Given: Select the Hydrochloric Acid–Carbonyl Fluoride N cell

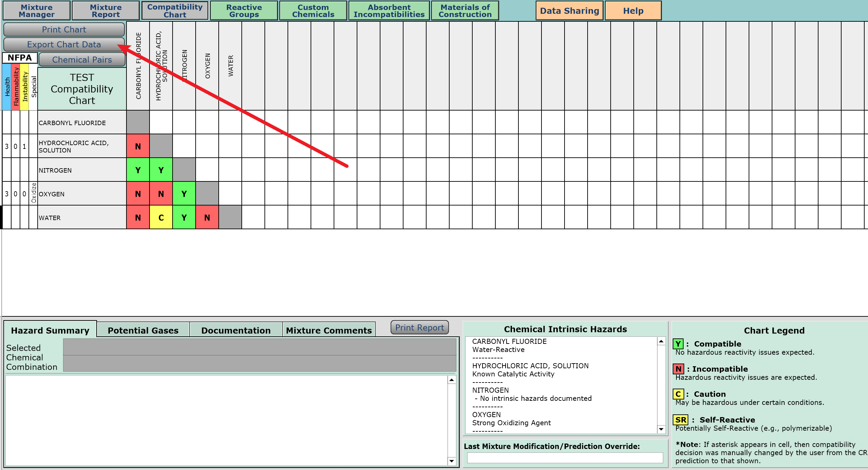Looking at the screenshot, I should tap(138, 146).
